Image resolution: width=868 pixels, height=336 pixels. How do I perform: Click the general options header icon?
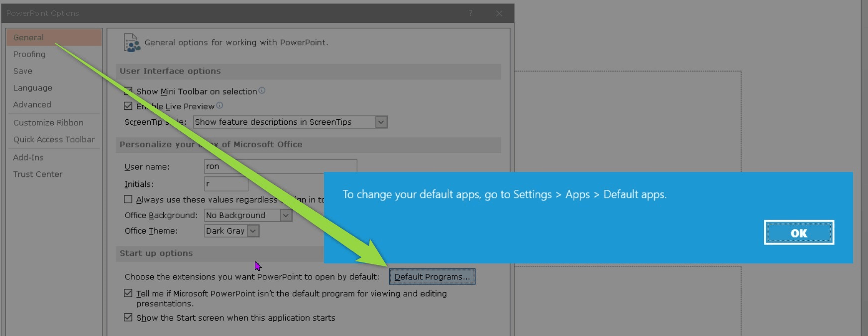pyautogui.click(x=132, y=43)
